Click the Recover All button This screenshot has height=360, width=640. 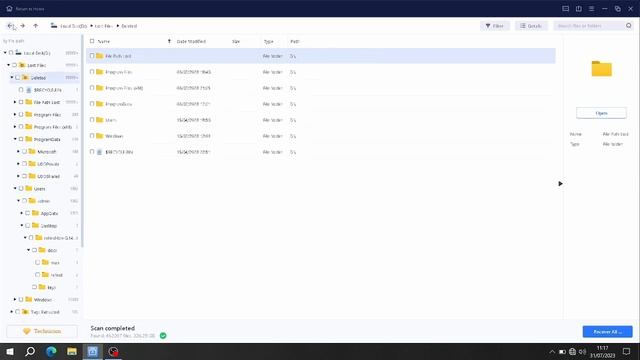[x=607, y=331]
